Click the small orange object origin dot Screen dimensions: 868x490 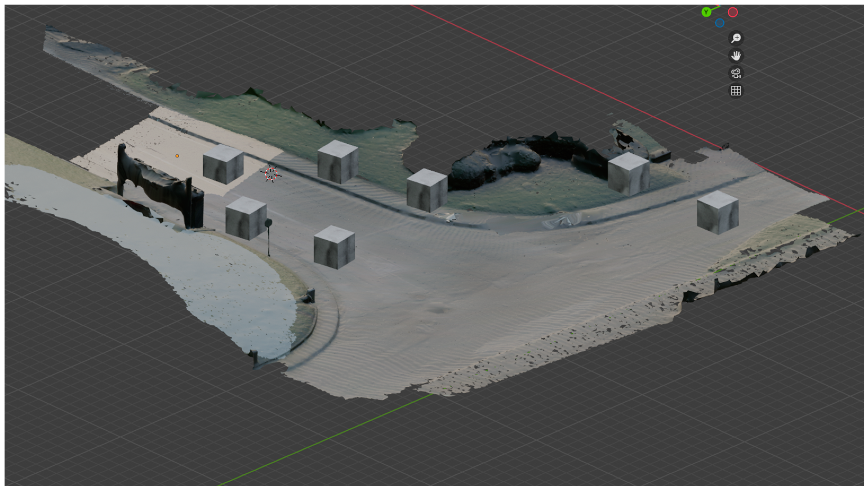(177, 156)
